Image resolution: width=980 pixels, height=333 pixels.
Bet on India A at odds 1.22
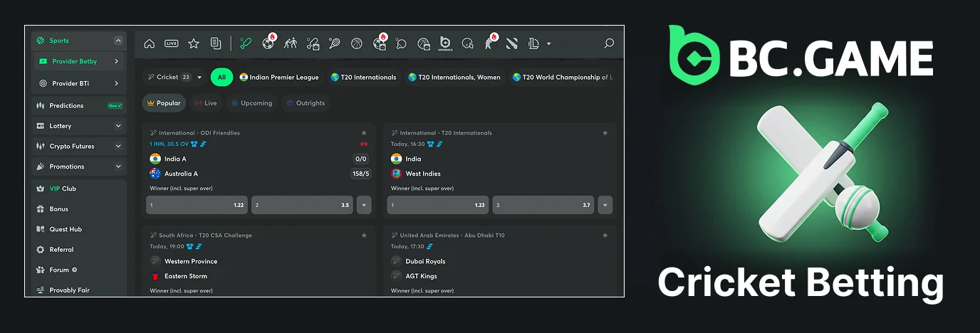click(197, 205)
